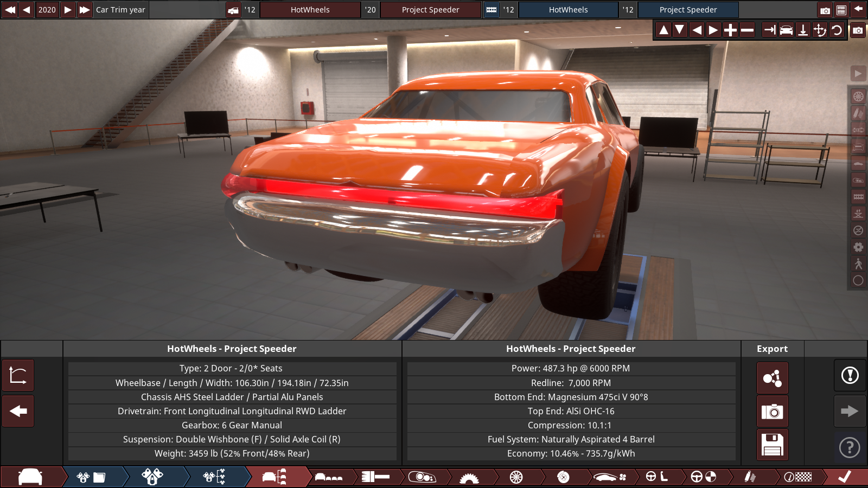The width and height of the screenshot is (868, 488).
Task: Toggle the move and rotate camera mode
Action: pos(820,30)
